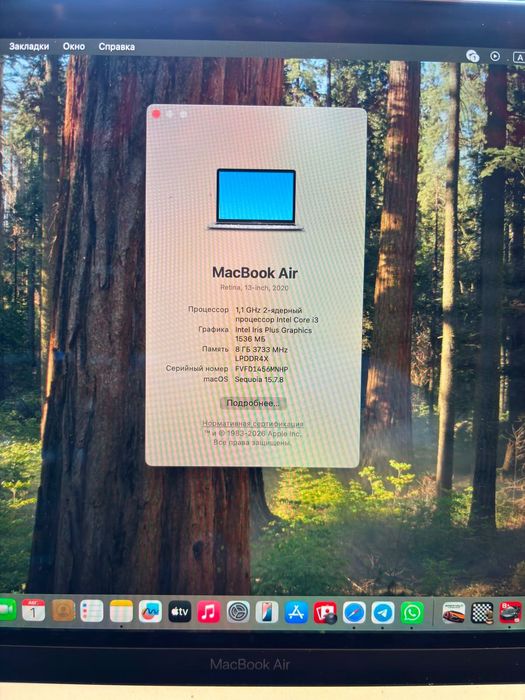Click the 'Графика' label
This screenshot has width=525, height=700.
coord(213,329)
